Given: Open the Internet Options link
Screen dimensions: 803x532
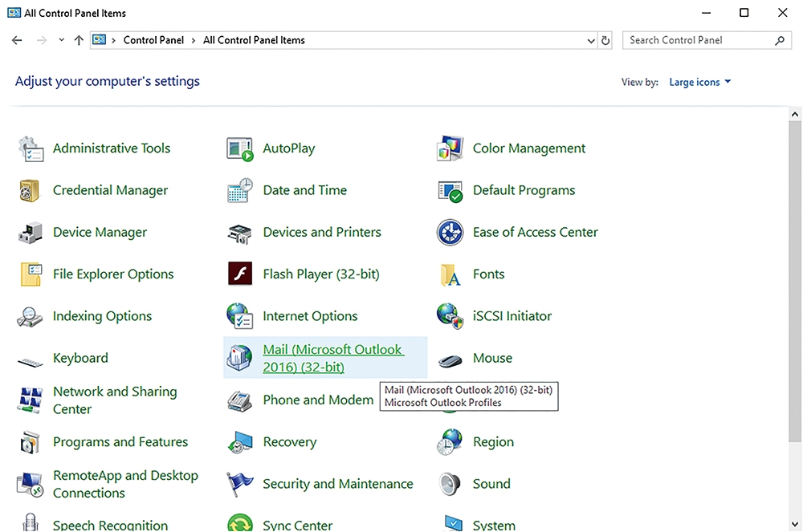Looking at the screenshot, I should tap(310, 316).
